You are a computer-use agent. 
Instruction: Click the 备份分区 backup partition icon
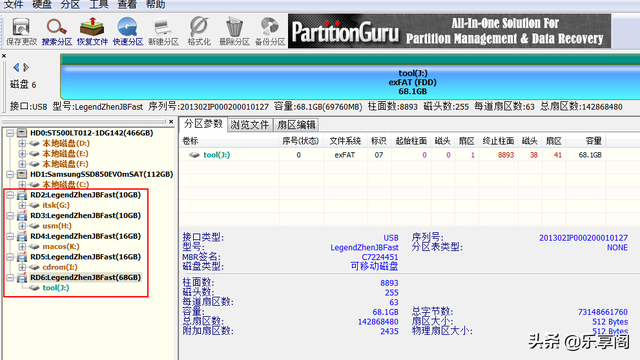(270, 31)
